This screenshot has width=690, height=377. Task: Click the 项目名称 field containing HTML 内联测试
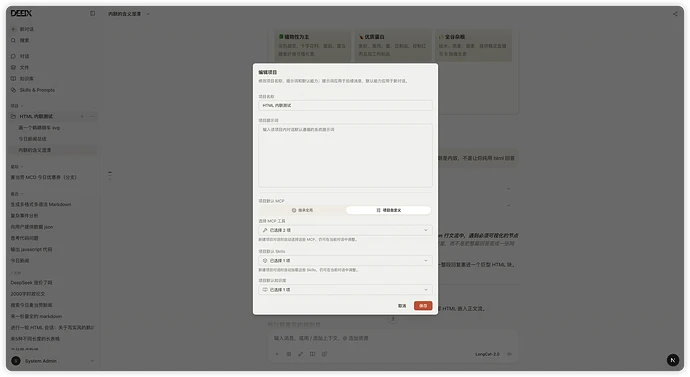(345, 106)
